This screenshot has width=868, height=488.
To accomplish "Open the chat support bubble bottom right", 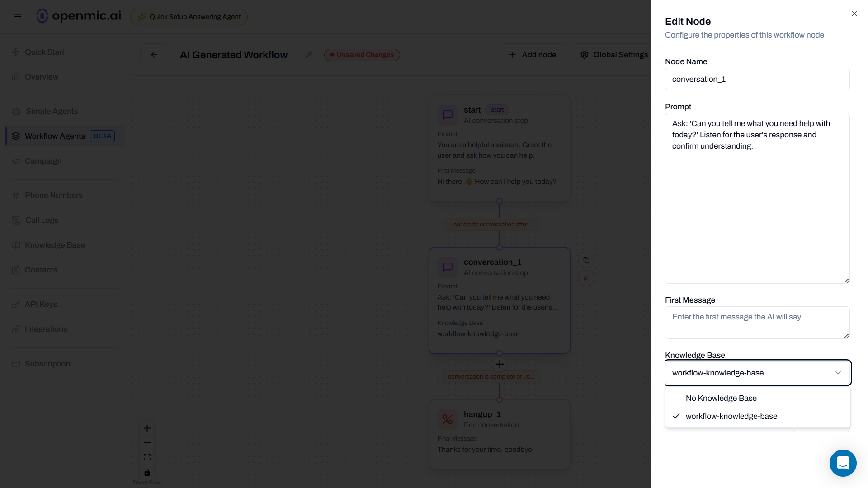I will point(843,463).
